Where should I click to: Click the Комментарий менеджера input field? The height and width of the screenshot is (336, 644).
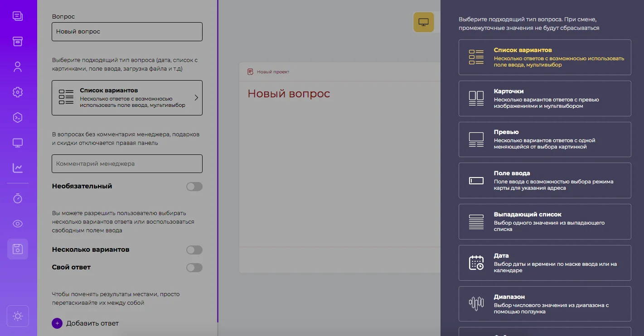[x=127, y=163]
